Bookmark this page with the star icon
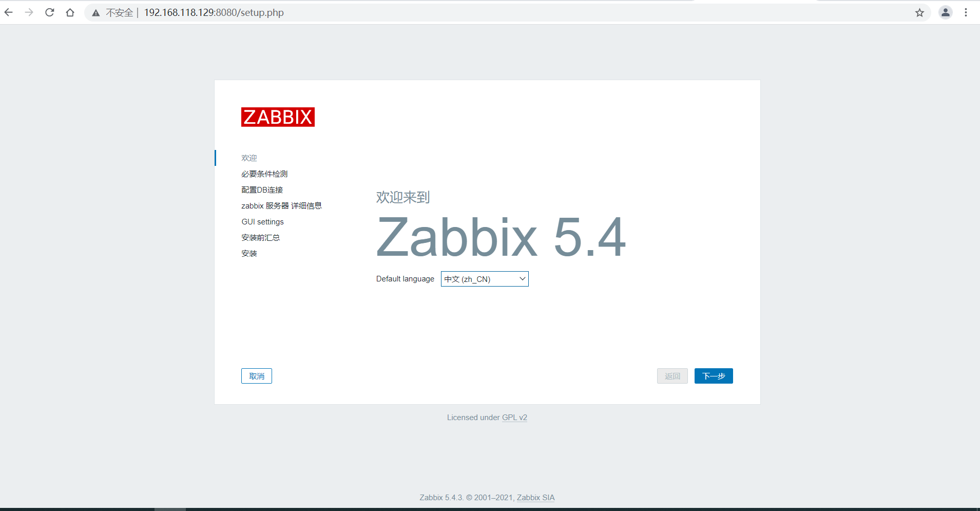 click(919, 12)
